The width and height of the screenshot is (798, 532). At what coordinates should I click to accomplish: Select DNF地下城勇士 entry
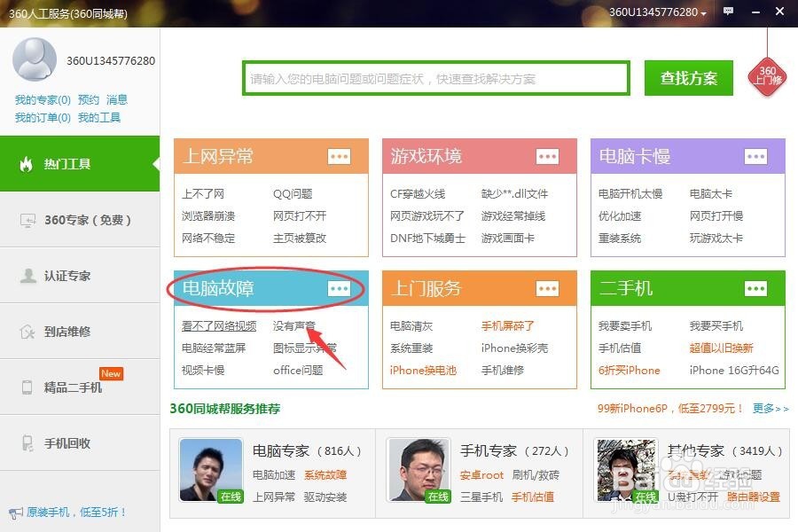pyautogui.click(x=428, y=239)
